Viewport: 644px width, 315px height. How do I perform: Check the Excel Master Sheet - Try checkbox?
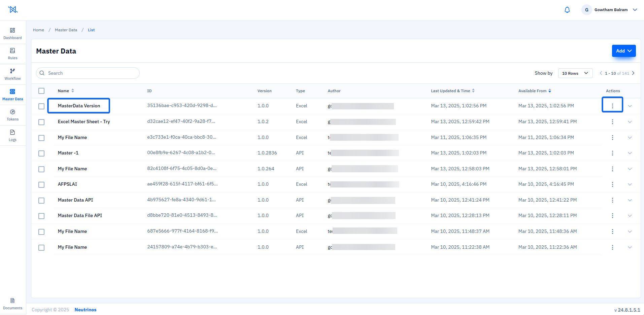41,122
